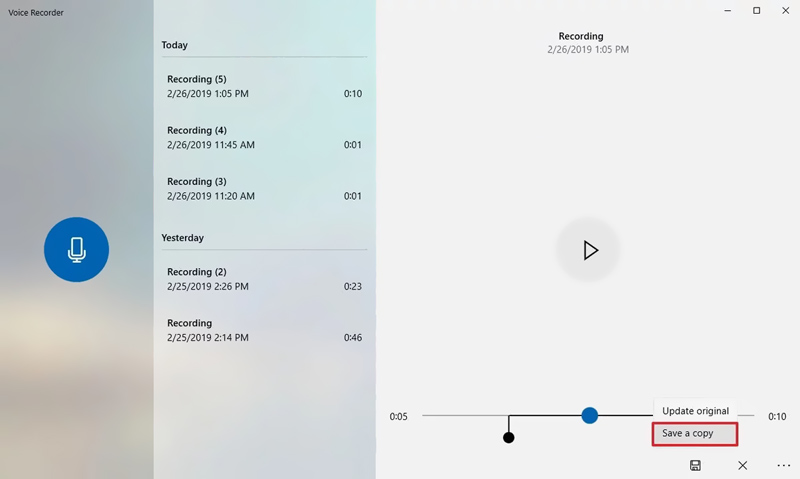This screenshot has height=479, width=800.
Task: Choose Save a copy from the popup
Action: pyautogui.click(x=696, y=433)
